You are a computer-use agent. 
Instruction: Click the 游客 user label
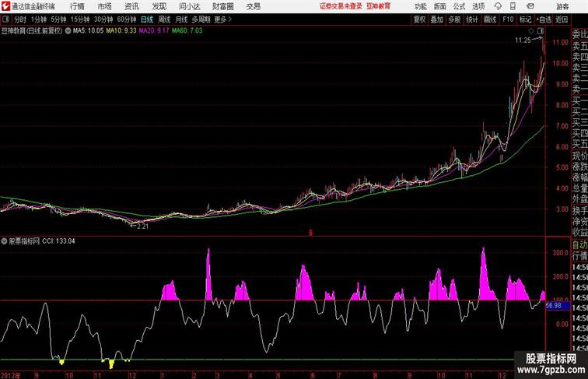tap(562, 6)
